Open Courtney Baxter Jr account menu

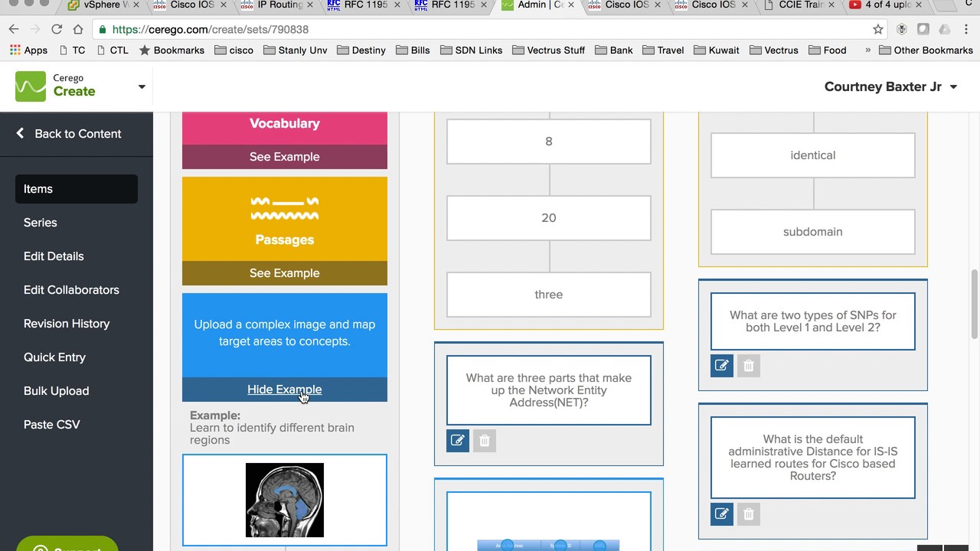coord(890,86)
